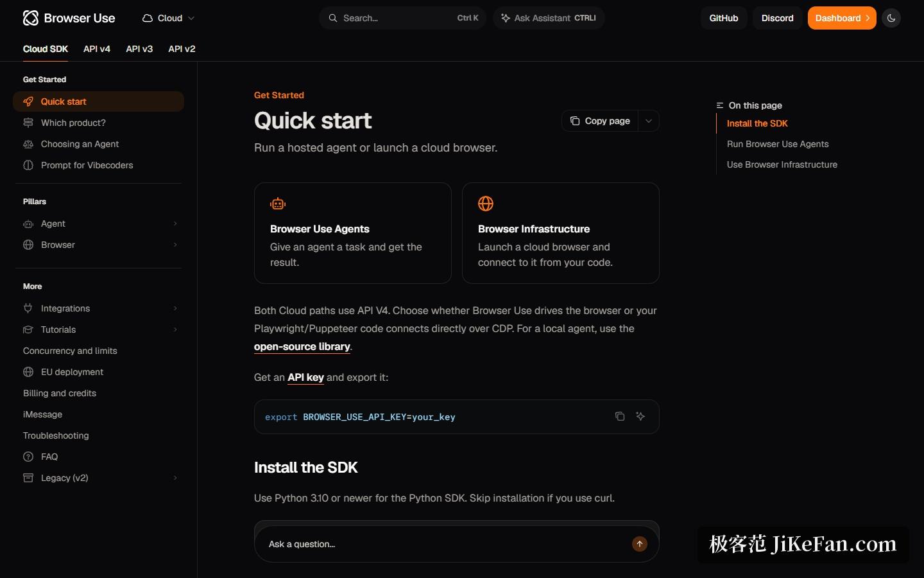This screenshot has width=924, height=578.
Task: Open the Discord link
Action: pos(778,18)
